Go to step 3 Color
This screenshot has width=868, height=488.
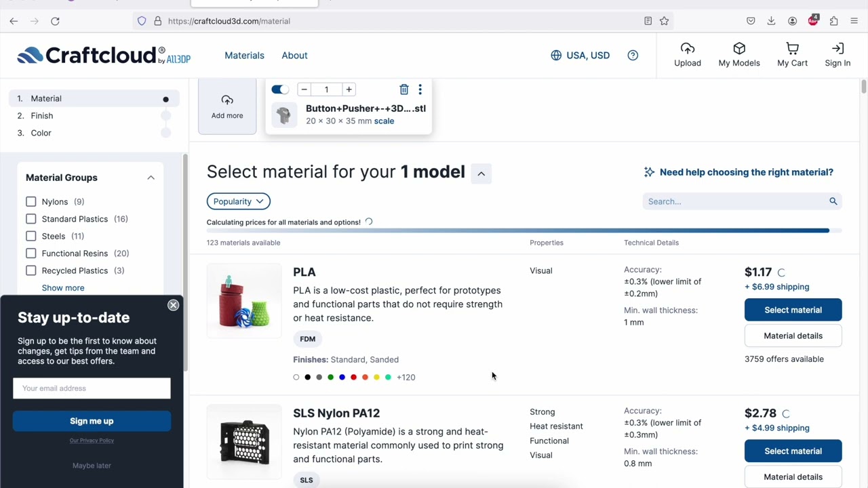(x=94, y=133)
